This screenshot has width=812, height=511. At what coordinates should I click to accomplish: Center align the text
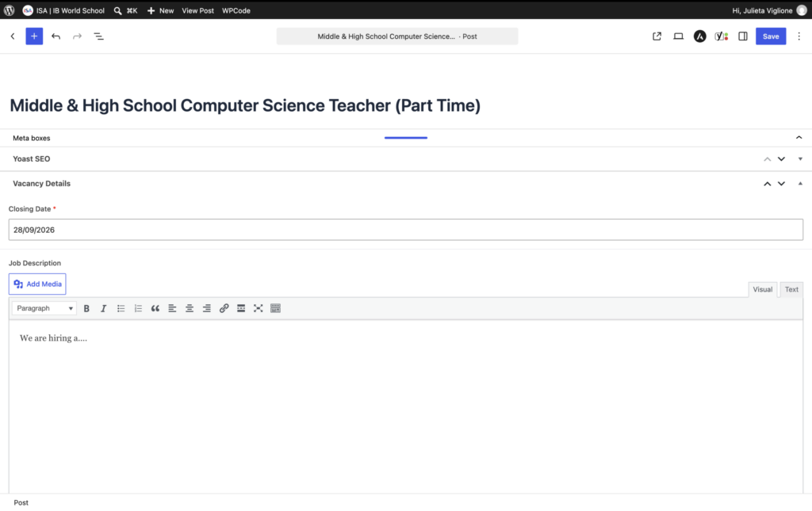(x=190, y=308)
